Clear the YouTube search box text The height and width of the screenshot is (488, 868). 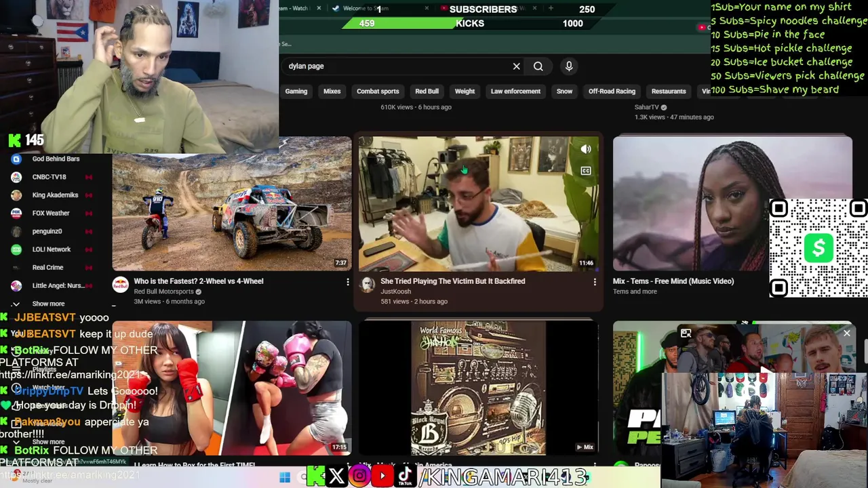pos(516,66)
